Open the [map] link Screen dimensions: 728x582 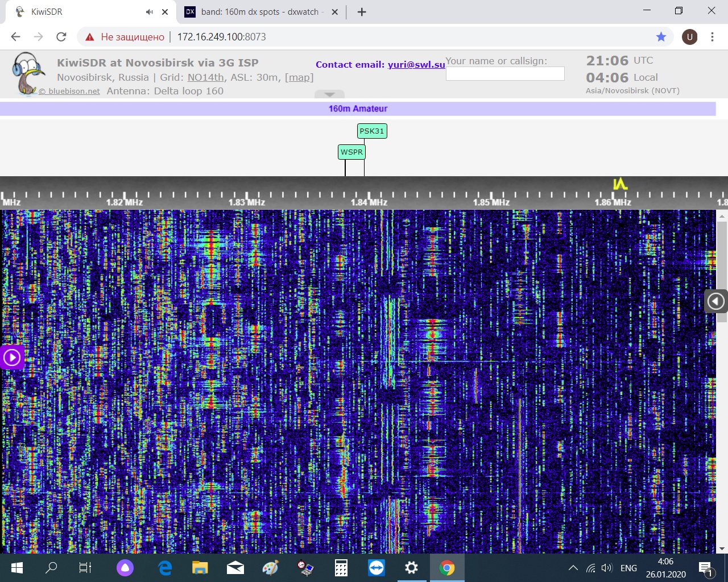299,77
